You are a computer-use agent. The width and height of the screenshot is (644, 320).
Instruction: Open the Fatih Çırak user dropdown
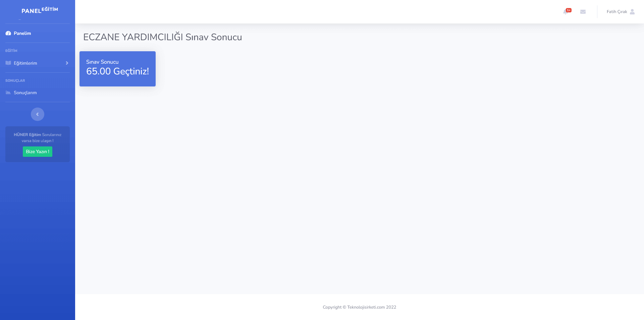pyautogui.click(x=616, y=12)
